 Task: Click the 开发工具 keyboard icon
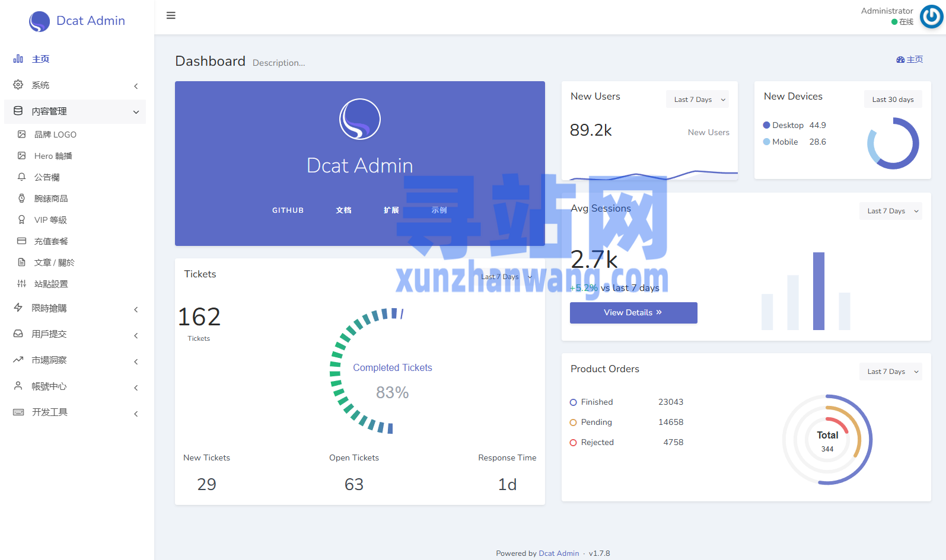[x=18, y=412]
